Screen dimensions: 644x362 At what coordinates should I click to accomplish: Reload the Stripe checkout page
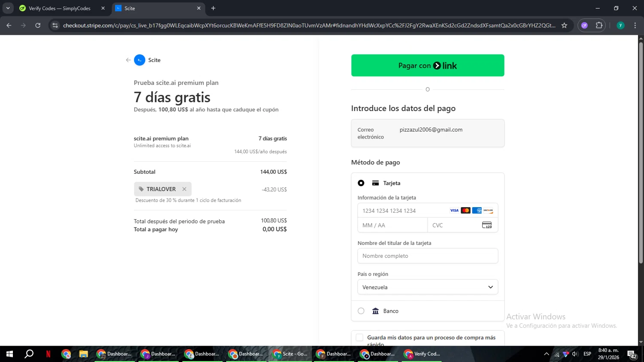tap(38, 25)
